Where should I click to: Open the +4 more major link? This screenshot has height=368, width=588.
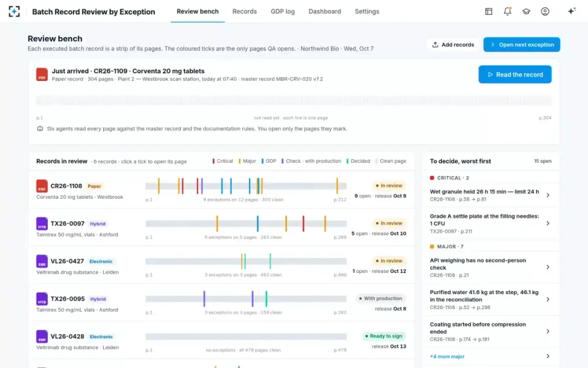coord(447,357)
